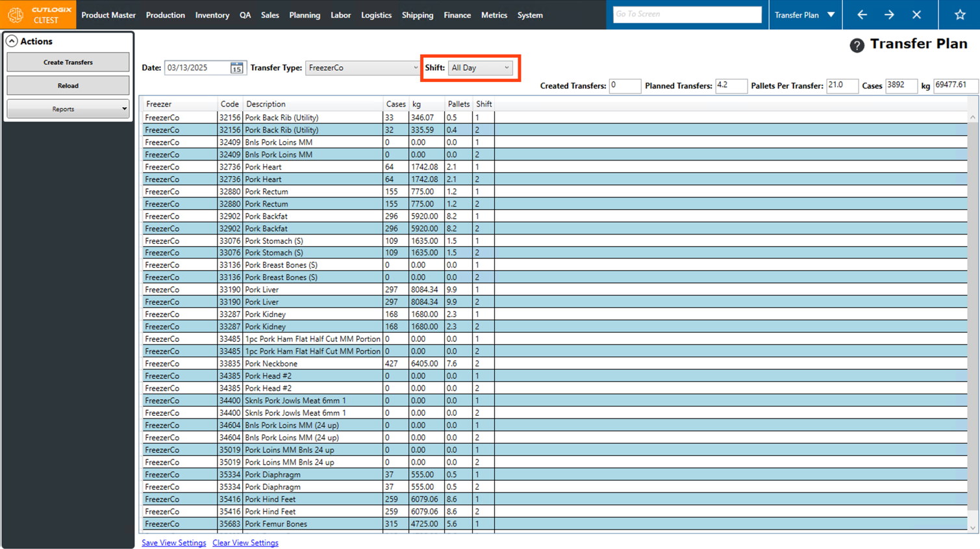Open the Logistics menu
This screenshot has height=549, width=980.
[x=376, y=15]
